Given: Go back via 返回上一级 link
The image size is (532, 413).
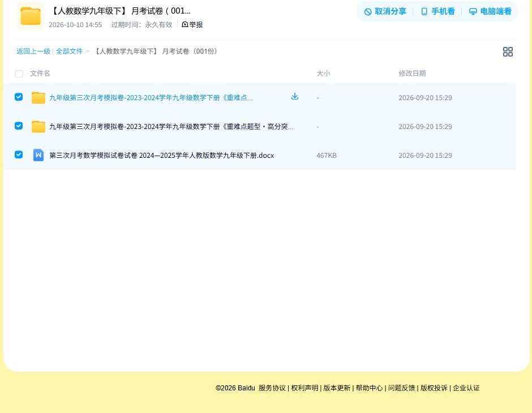Looking at the screenshot, I should click(x=33, y=51).
